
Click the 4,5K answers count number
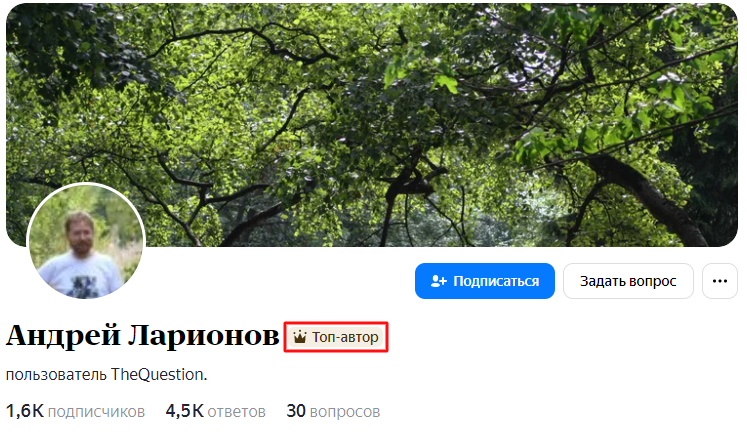184,411
